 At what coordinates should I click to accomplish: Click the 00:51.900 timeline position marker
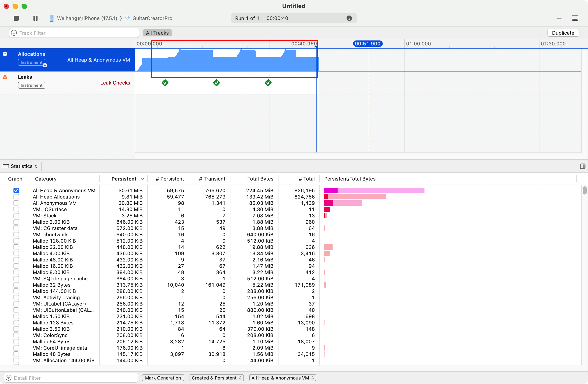point(368,44)
